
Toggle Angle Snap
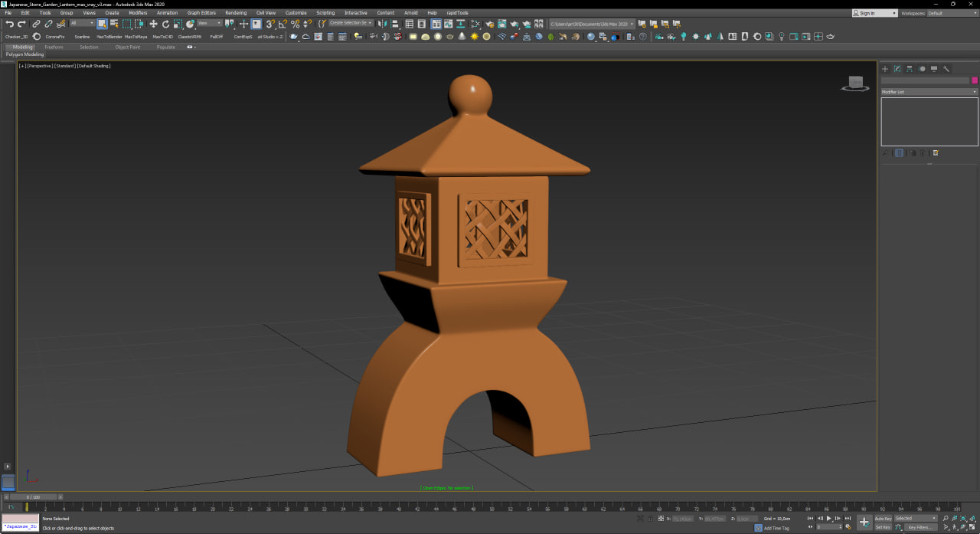(x=283, y=24)
